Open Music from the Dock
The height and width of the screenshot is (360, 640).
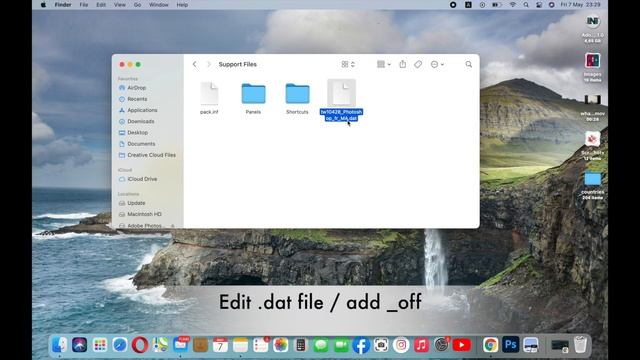422,345
